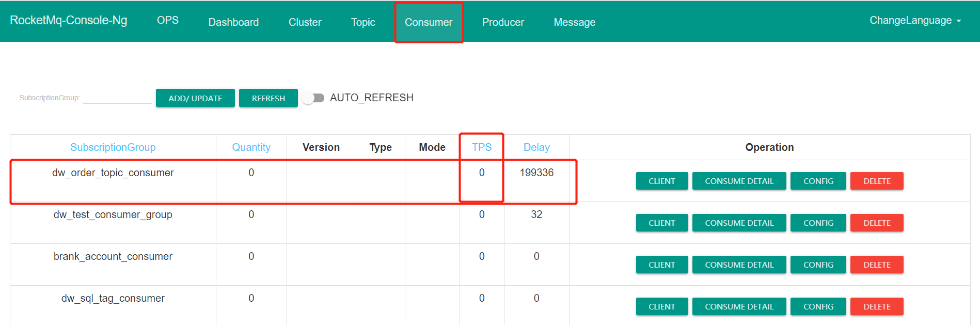Open CLIENT for dw_order_topic_consumer
The height and width of the screenshot is (325, 980).
click(661, 181)
